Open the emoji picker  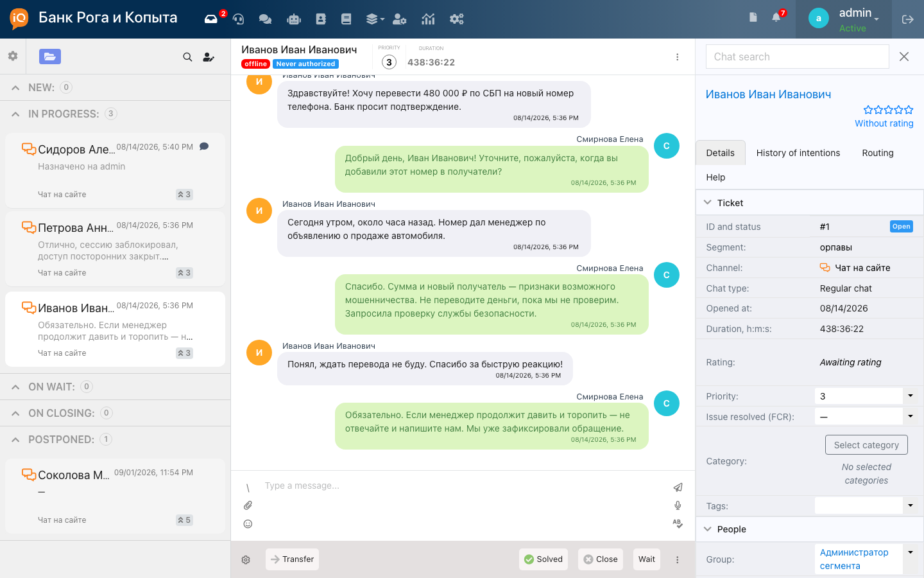click(x=248, y=524)
